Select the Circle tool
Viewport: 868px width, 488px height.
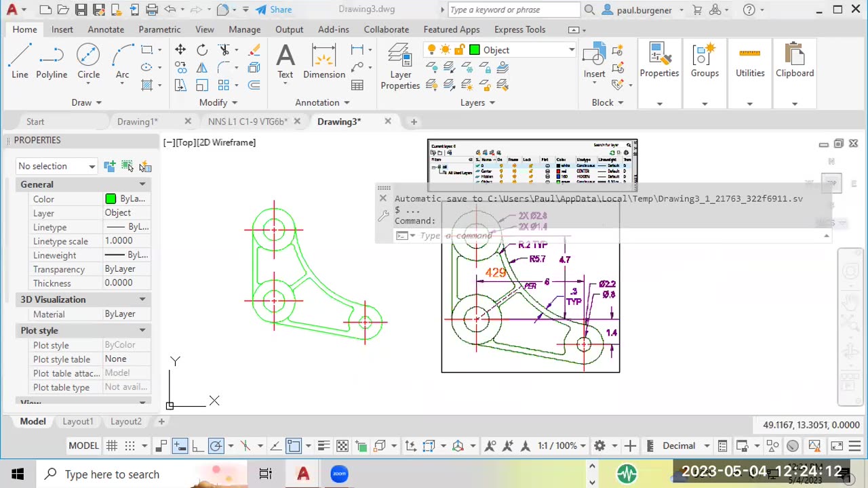[88, 61]
